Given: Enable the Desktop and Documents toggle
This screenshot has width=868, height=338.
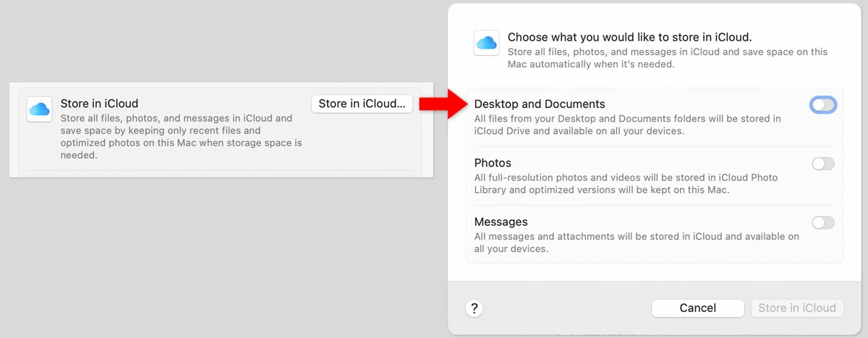Looking at the screenshot, I should pyautogui.click(x=823, y=105).
